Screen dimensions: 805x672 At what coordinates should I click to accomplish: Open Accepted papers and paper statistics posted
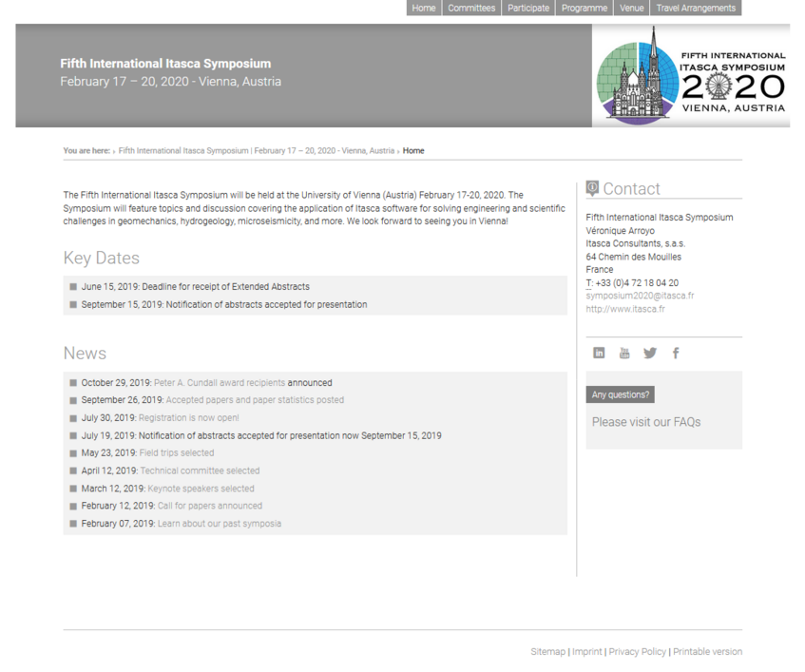(255, 400)
